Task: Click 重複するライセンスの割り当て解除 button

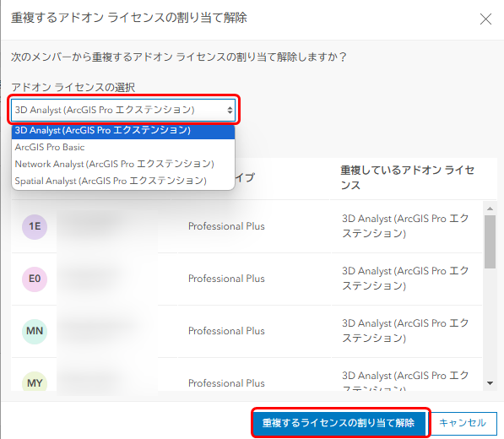Action: tap(339, 423)
